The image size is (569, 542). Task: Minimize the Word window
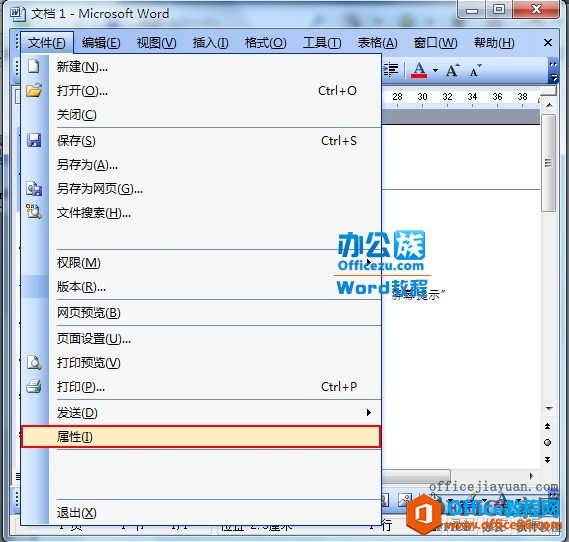click(472, 10)
